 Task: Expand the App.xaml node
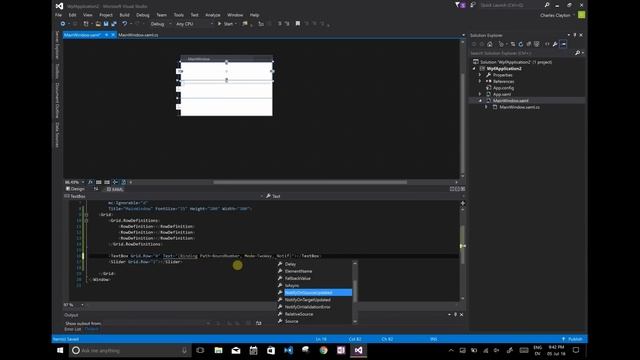click(x=480, y=94)
